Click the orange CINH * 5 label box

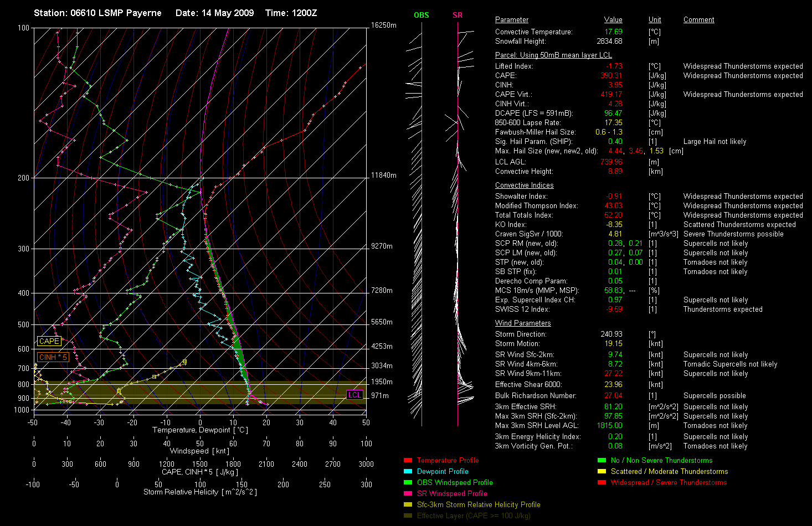(x=53, y=358)
